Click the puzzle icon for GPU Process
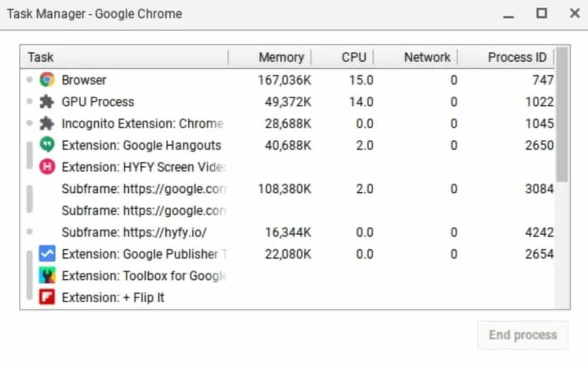 click(47, 102)
